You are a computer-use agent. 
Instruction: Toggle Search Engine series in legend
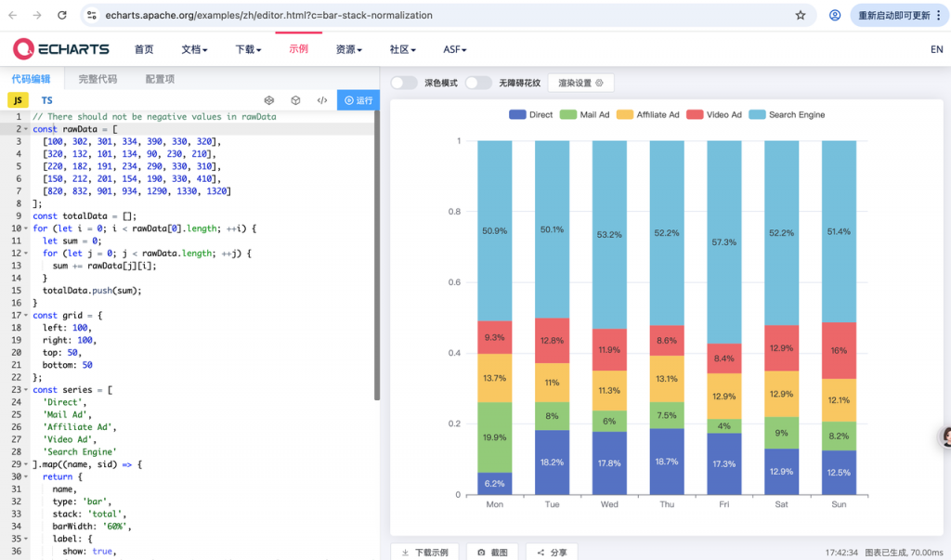tap(787, 114)
